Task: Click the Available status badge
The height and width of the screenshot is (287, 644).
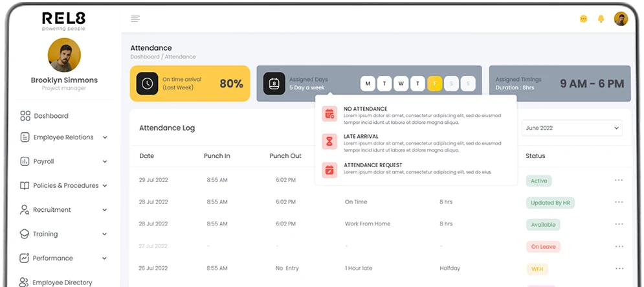Action: click(x=543, y=225)
